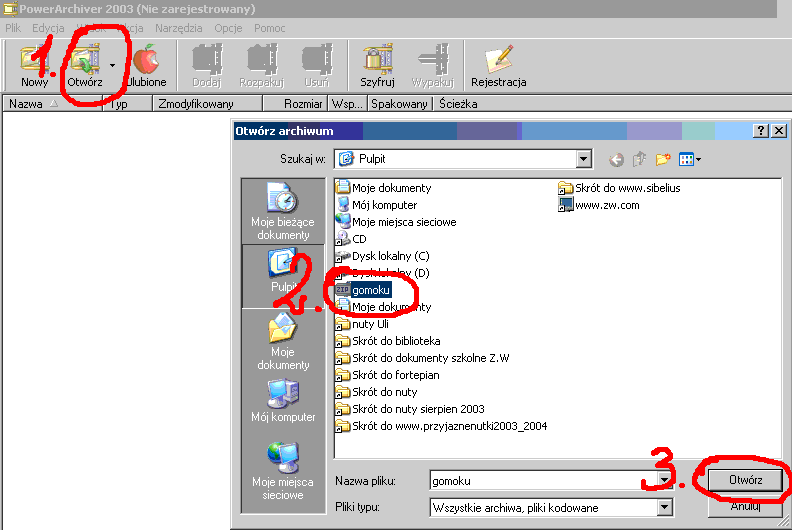Screen dimensions: 792x530
Task: Go up one folder level
Action: click(639, 160)
